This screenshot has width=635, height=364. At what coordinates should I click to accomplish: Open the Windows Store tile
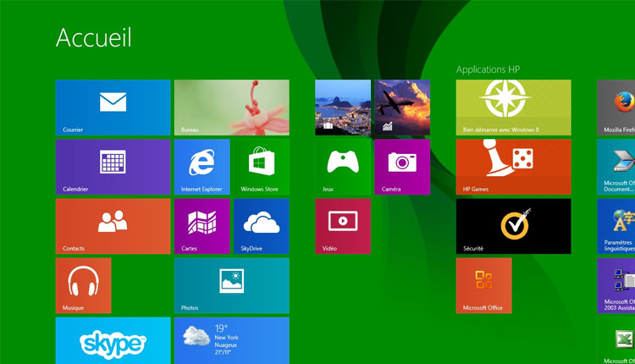click(x=262, y=167)
